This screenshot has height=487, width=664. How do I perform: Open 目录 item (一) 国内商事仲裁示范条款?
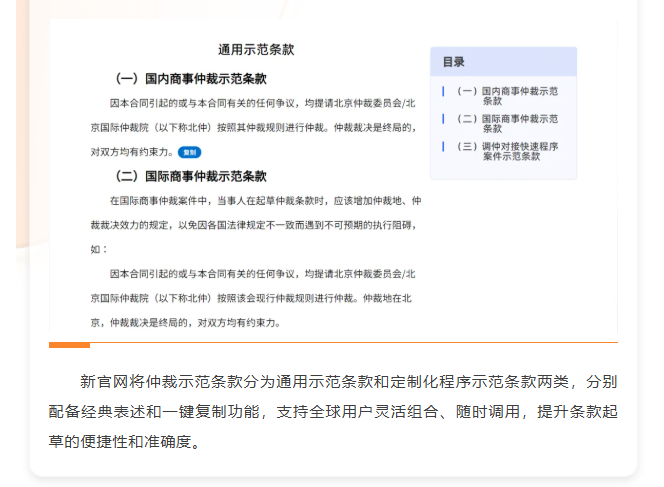tap(507, 96)
